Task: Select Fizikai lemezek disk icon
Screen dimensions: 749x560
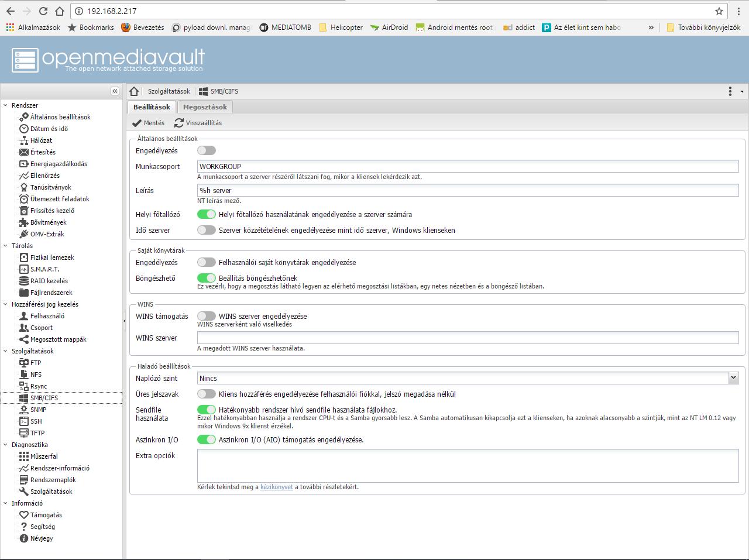Action: click(24, 257)
